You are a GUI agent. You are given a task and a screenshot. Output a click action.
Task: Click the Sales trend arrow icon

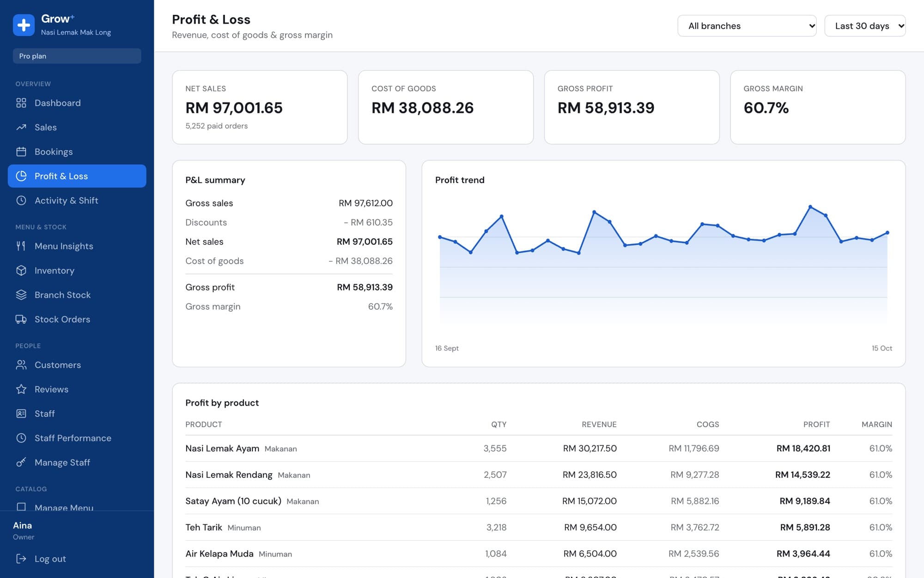coord(21,127)
